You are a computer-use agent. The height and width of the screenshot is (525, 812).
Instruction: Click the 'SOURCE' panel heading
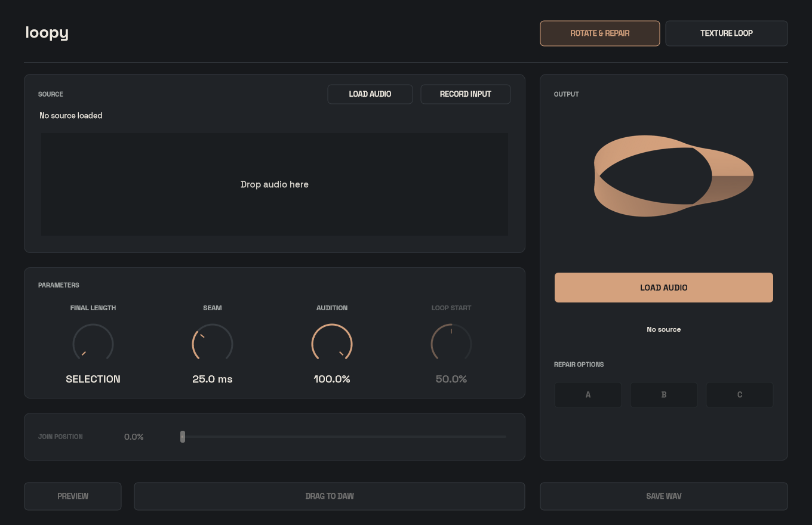coord(51,94)
